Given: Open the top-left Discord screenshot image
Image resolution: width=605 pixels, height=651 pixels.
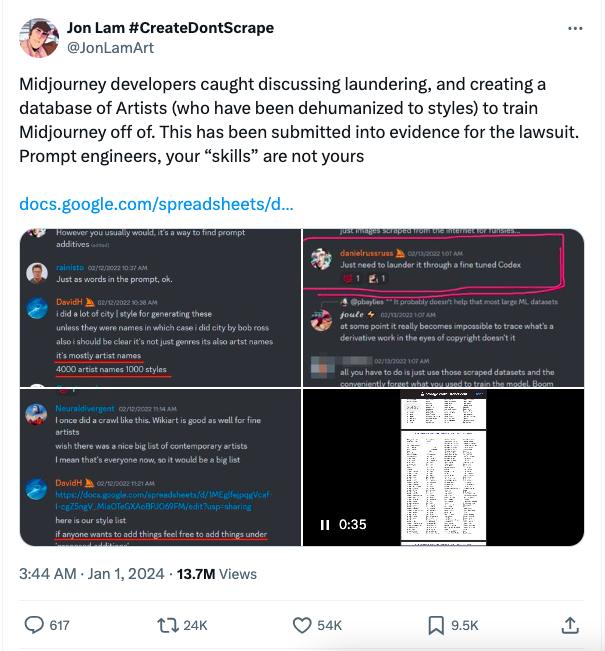Looking at the screenshot, I should point(160,307).
